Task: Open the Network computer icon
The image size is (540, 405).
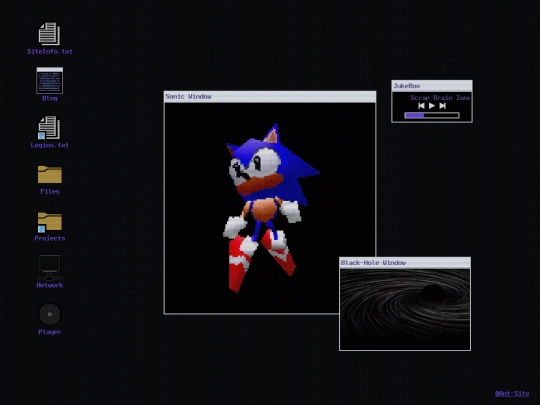Action: click(50, 268)
